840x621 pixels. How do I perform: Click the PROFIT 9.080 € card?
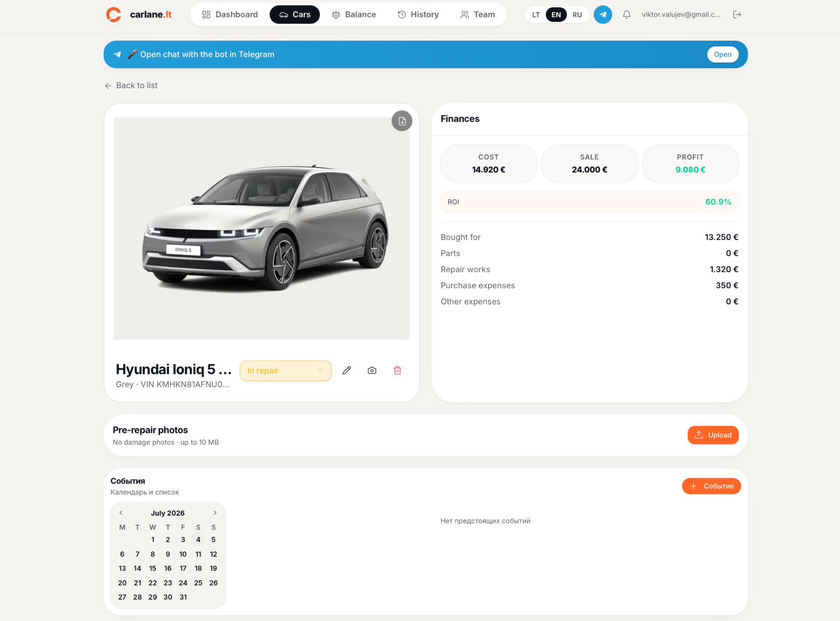pyautogui.click(x=690, y=164)
